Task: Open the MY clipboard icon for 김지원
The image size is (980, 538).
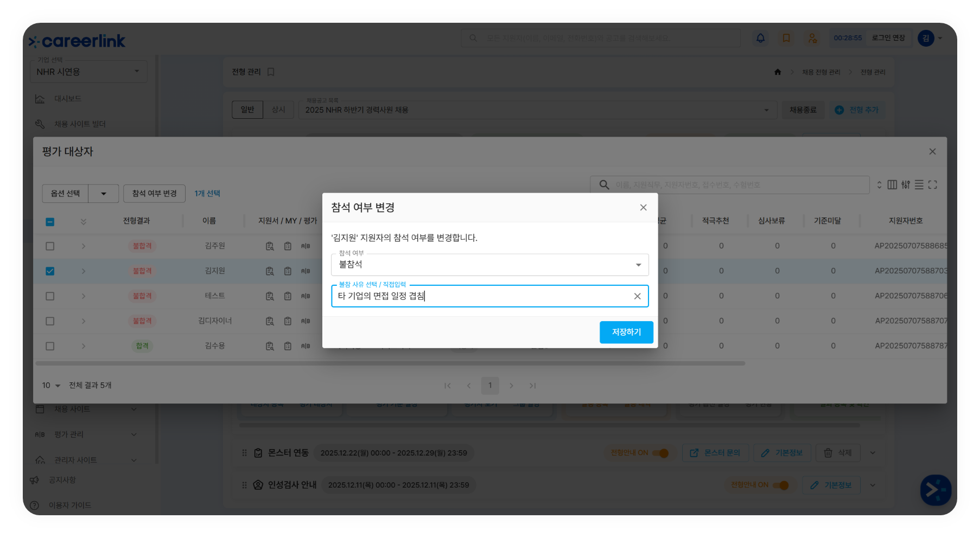Action: pyautogui.click(x=288, y=271)
